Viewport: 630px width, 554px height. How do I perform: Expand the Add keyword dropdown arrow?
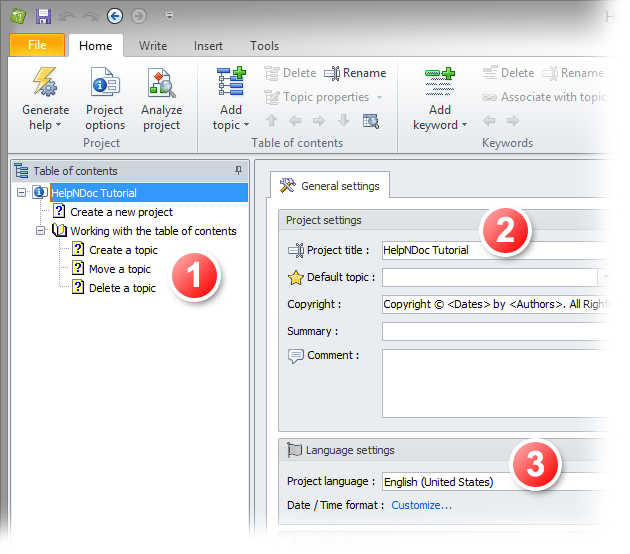point(464,125)
